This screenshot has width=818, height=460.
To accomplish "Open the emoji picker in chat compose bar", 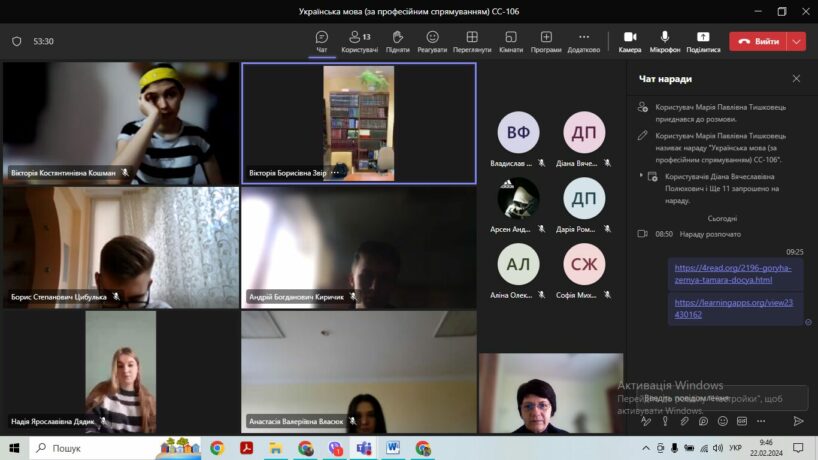I will click(x=722, y=421).
